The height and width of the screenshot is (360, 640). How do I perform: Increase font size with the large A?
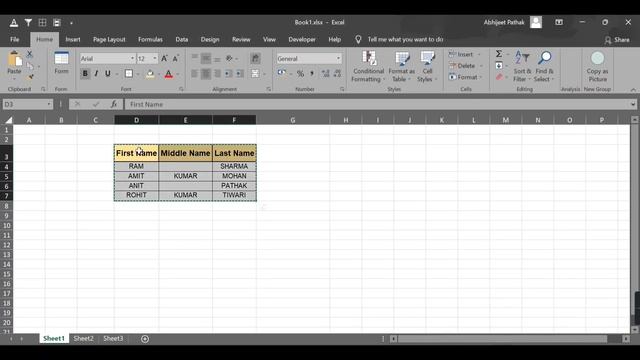coord(164,59)
